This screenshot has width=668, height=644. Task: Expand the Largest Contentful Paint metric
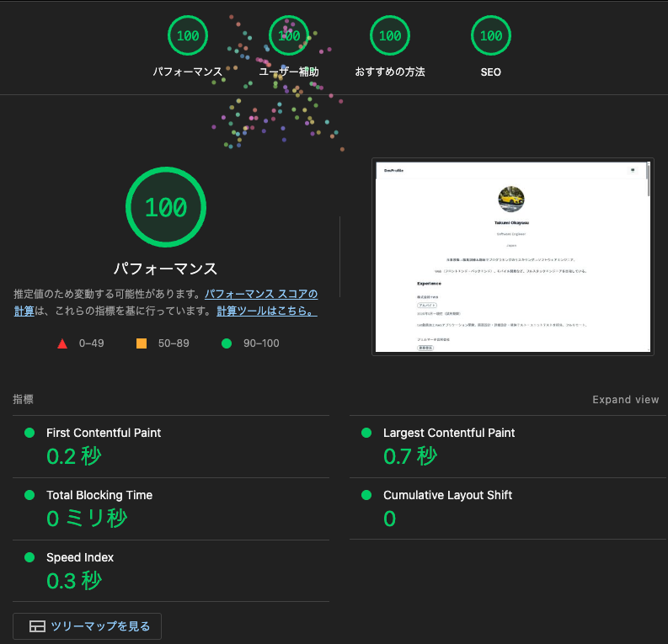coord(449,433)
